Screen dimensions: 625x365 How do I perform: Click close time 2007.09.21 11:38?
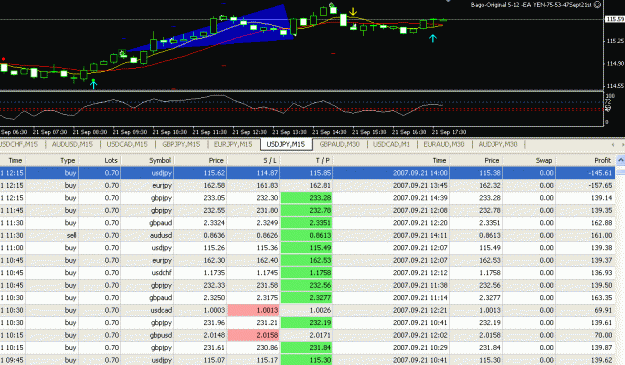click(420, 285)
